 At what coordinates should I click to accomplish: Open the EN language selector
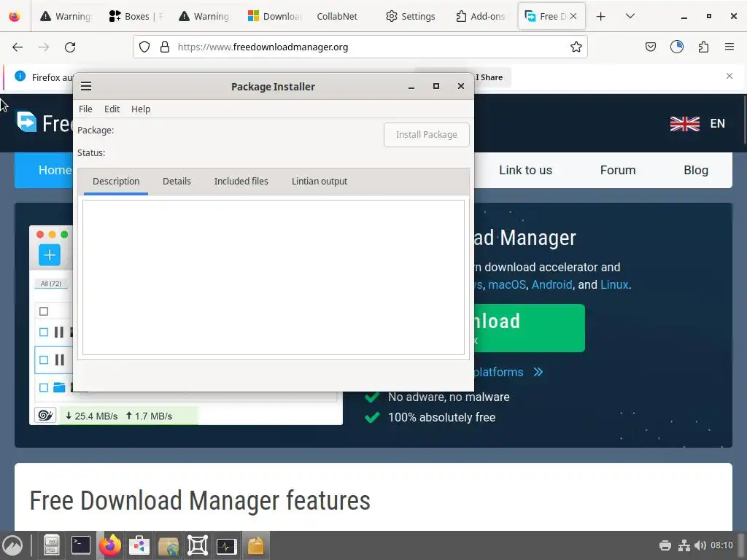(718, 123)
